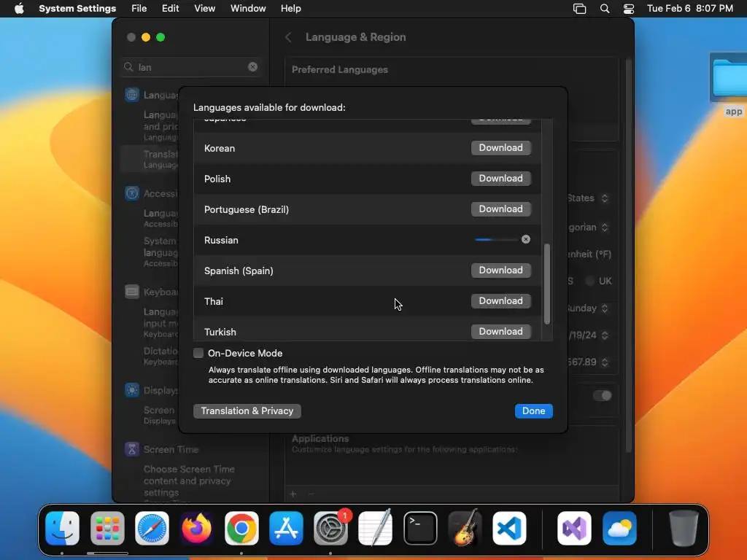747x560 pixels.
Task: Cancel the Russian language download
Action: (x=525, y=239)
